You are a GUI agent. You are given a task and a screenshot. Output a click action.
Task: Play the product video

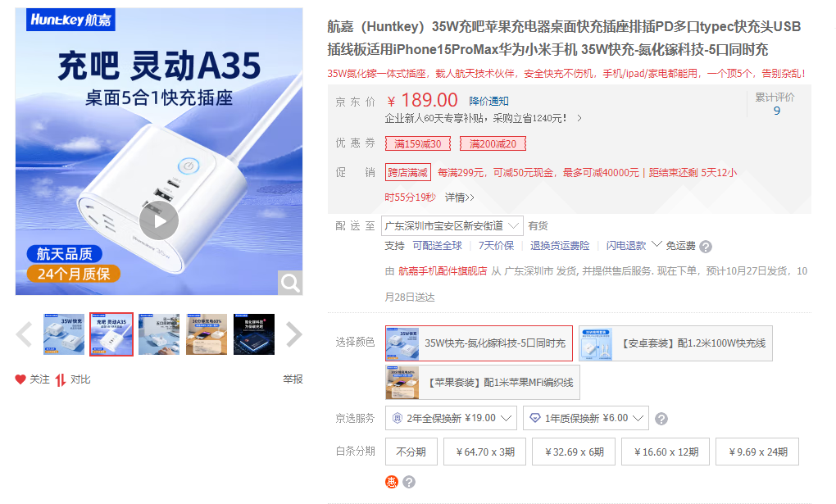tap(159, 220)
